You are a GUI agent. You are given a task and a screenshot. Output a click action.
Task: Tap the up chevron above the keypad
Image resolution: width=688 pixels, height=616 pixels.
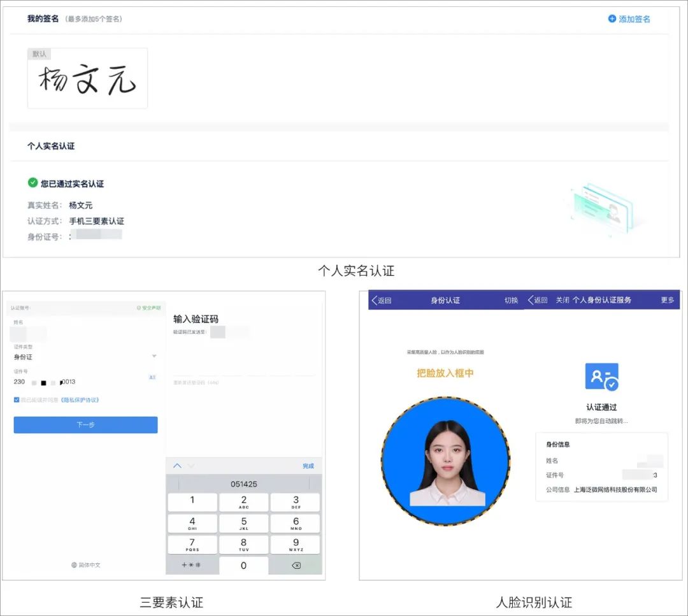tap(178, 466)
